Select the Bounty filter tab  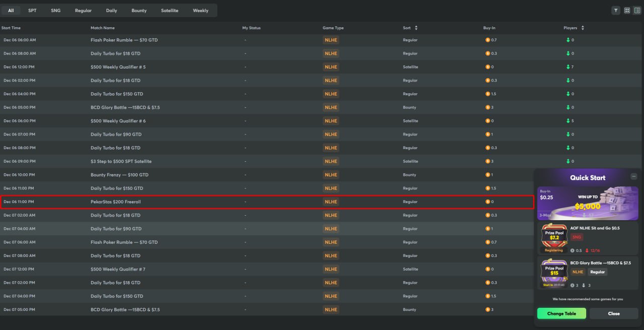[139, 11]
